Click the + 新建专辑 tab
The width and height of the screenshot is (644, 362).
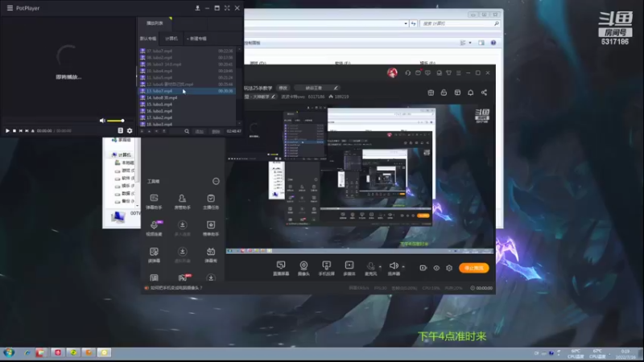196,39
